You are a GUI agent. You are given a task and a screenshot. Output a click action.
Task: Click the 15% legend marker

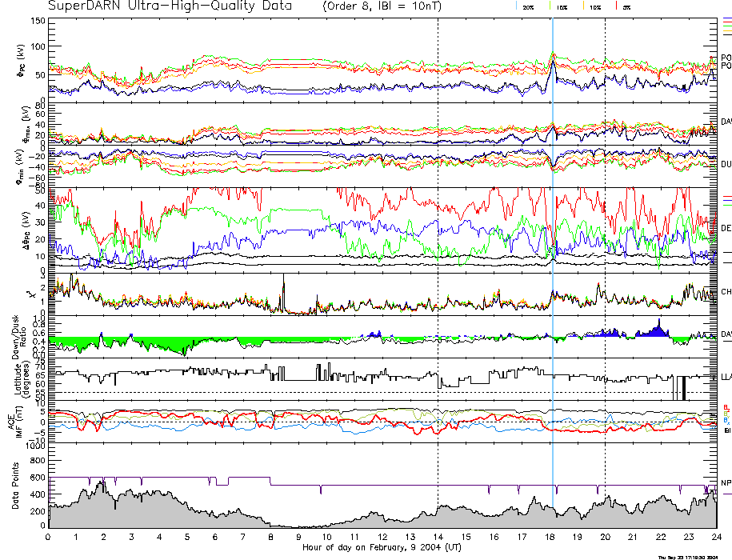[562, 6]
